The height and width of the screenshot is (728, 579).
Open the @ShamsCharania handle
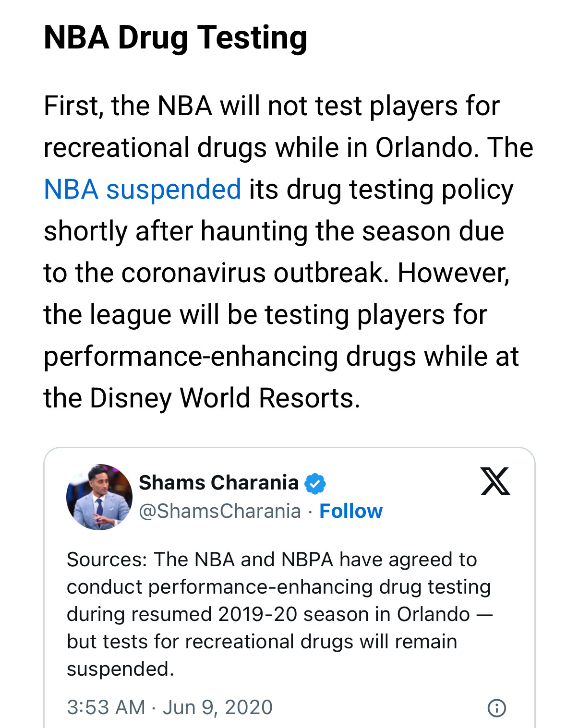[220, 511]
